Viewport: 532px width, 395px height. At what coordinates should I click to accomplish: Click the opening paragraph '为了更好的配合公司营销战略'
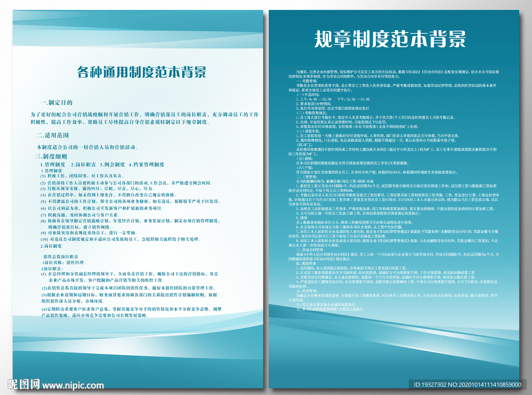pyautogui.click(x=144, y=118)
